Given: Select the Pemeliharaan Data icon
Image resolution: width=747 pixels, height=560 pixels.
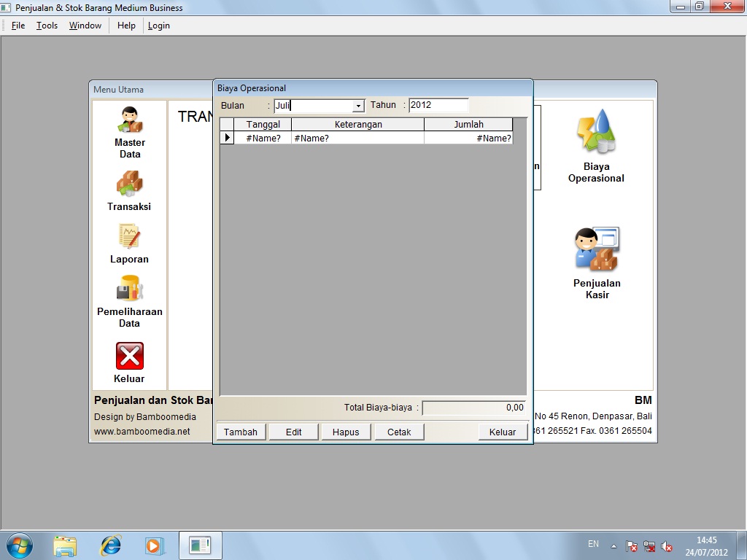Looking at the screenshot, I should [129, 289].
